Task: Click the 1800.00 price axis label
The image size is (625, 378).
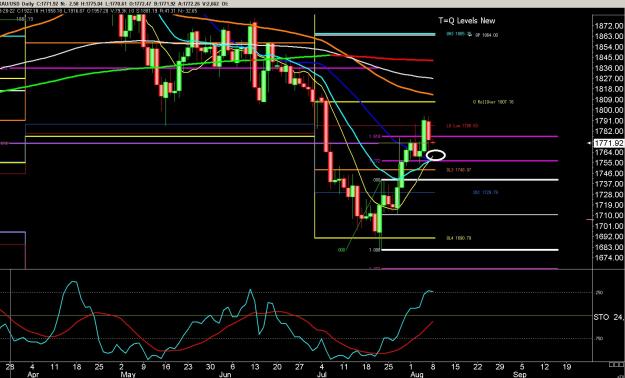Action: pyautogui.click(x=609, y=110)
